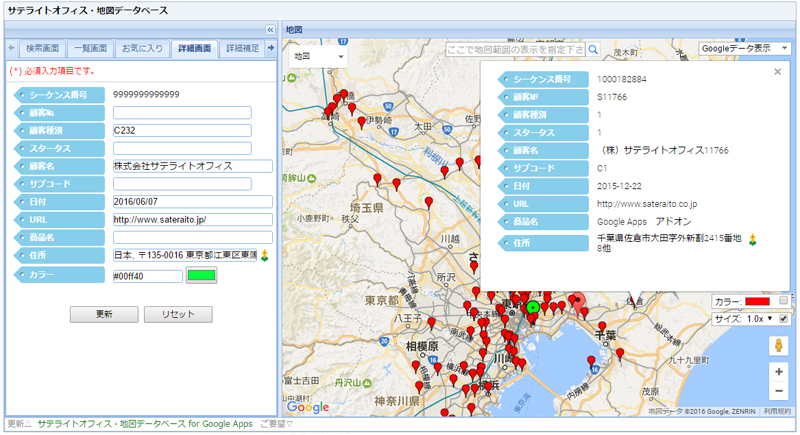Image resolution: width=800 pixels, height=435 pixels.
Task: Click popup address 千葉県佐倉市大田字外新割2415番地
Action: click(669, 238)
